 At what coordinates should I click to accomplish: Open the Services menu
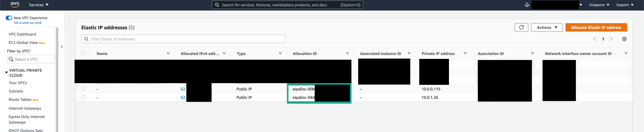click(x=39, y=5)
